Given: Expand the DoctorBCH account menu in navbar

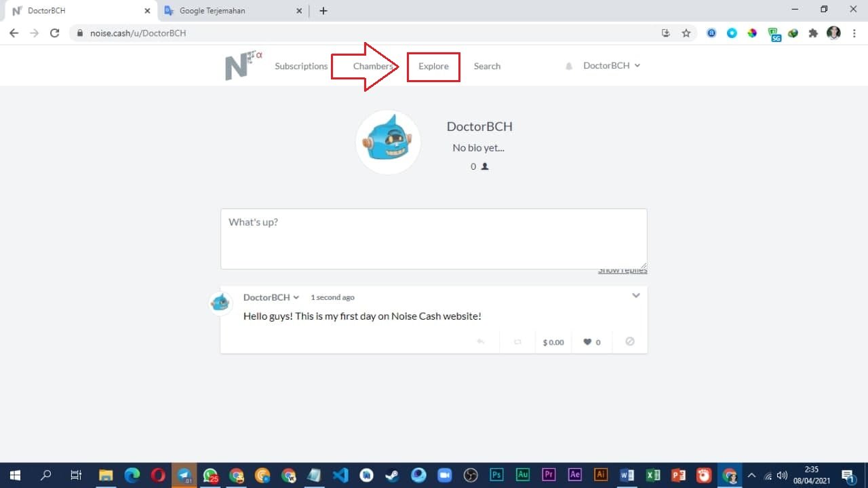Looking at the screenshot, I should point(612,65).
